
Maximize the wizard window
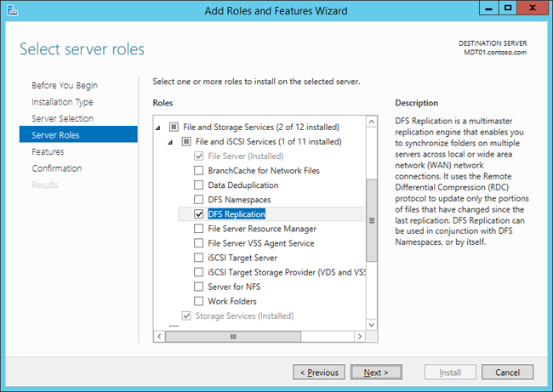(508, 9)
